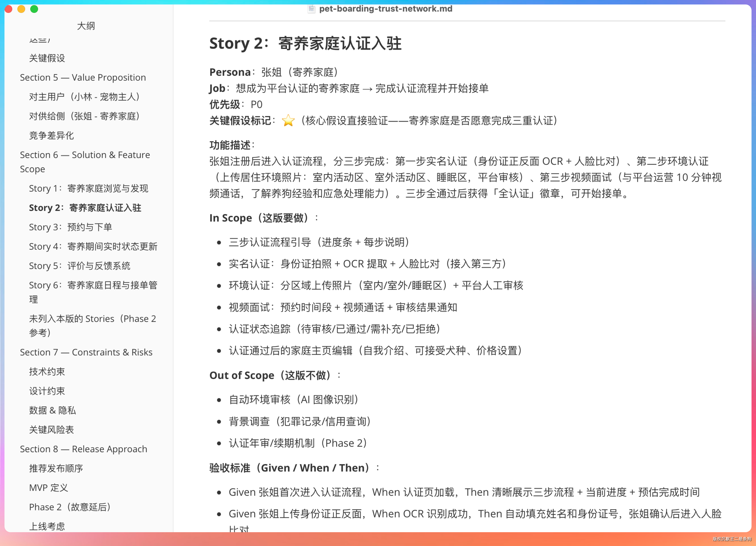756x546 pixels.
Task: Select 设计约束 in the outline
Action: point(47,391)
